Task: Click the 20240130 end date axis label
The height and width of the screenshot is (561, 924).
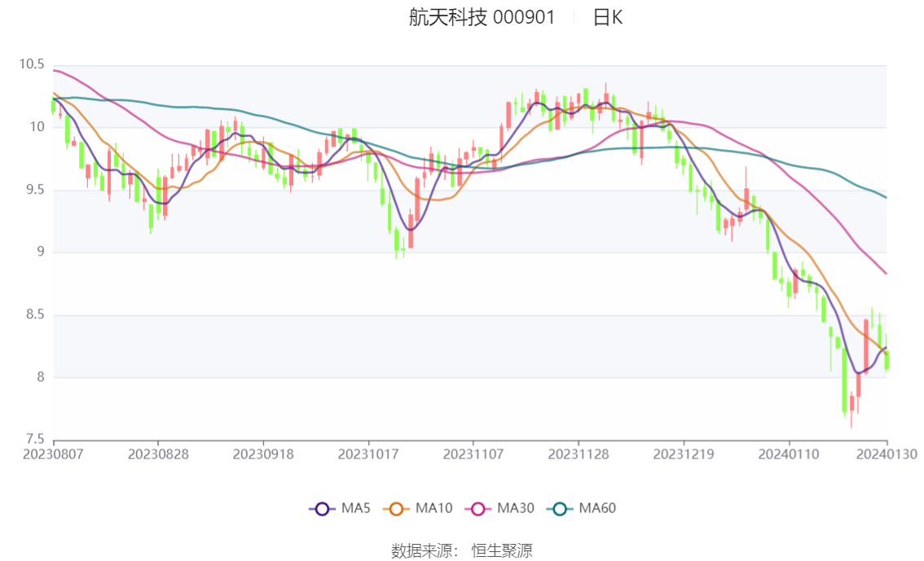Action: point(887,454)
